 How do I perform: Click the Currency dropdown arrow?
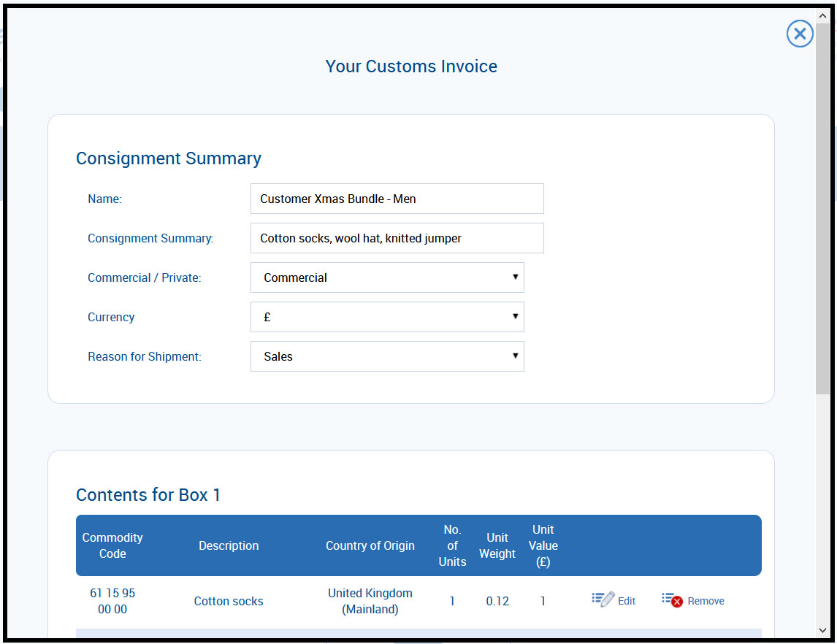[516, 317]
